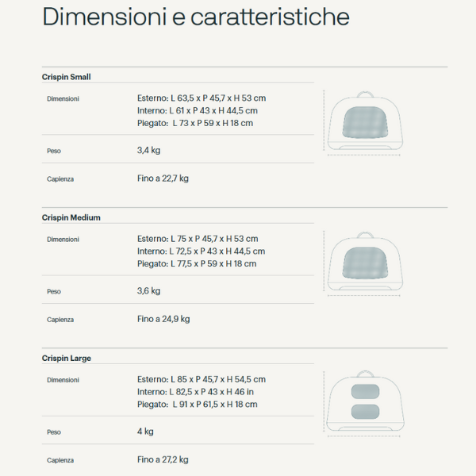The height and width of the screenshot is (476, 476).
Task: Click the Peso label under Crispin Medium
Action: pos(54,291)
